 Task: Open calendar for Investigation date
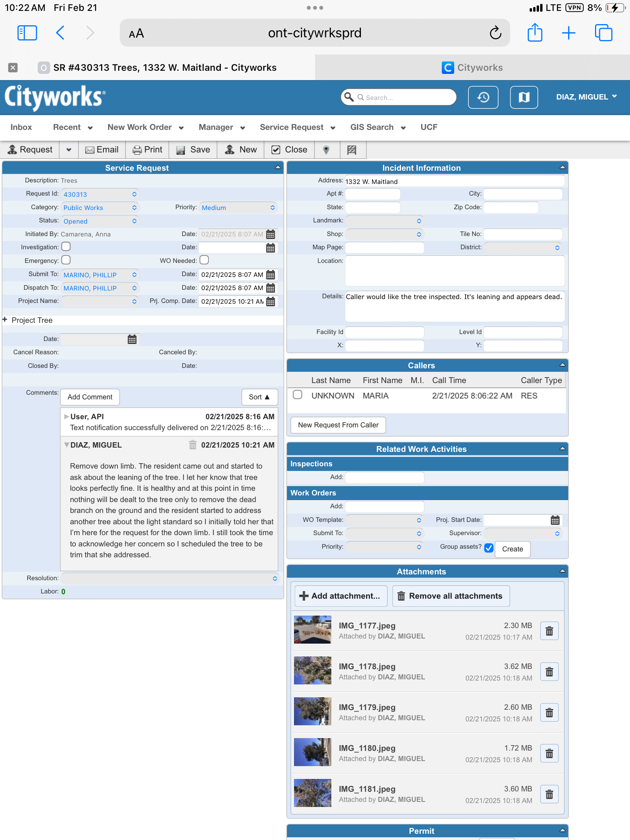[271, 248]
